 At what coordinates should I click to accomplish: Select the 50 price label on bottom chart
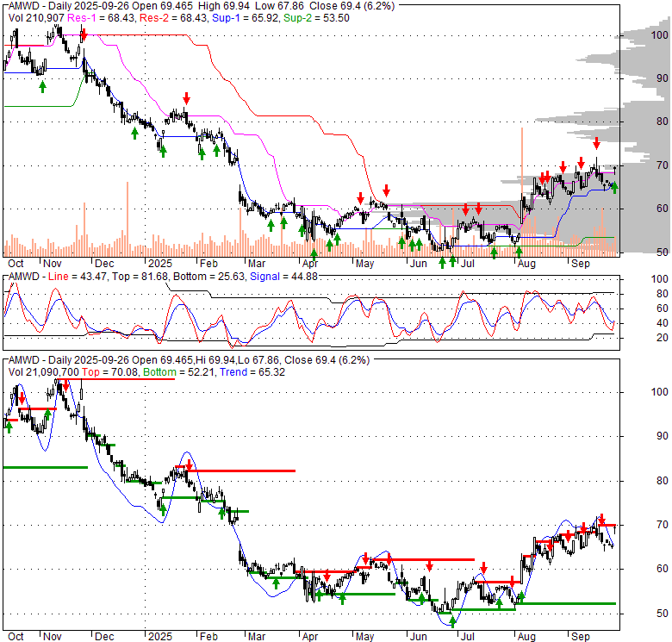(663, 614)
